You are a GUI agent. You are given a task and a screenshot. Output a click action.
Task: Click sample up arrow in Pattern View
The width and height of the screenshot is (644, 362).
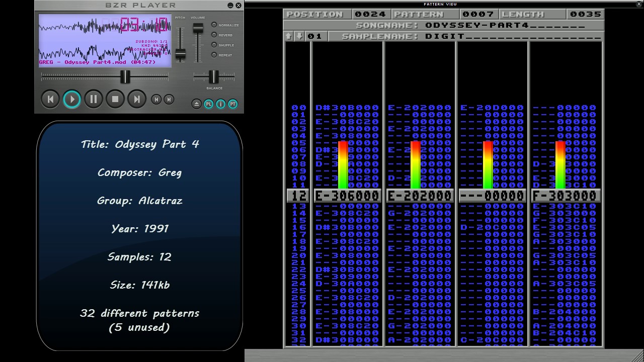point(289,36)
